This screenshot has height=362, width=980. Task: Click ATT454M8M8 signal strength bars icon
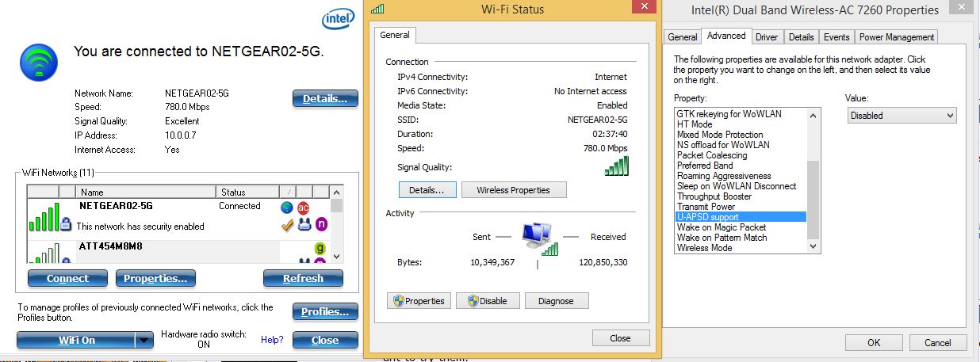click(x=44, y=255)
